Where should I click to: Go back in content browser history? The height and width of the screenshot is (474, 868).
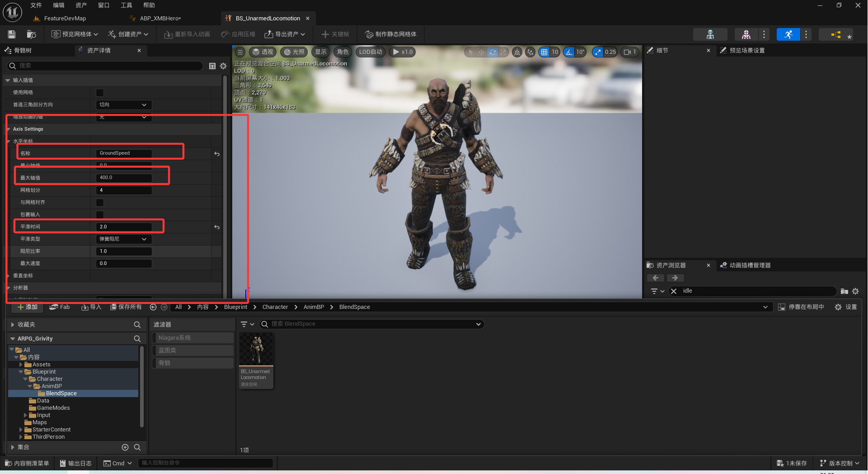coord(153,307)
